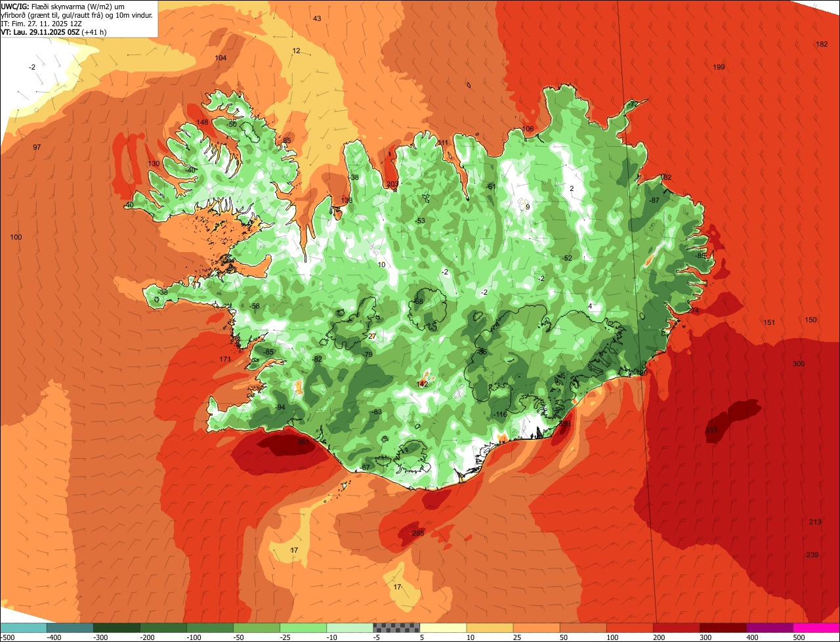Select the value 94 on the Reykjanes peninsula
The image size is (840, 642).
(281, 407)
